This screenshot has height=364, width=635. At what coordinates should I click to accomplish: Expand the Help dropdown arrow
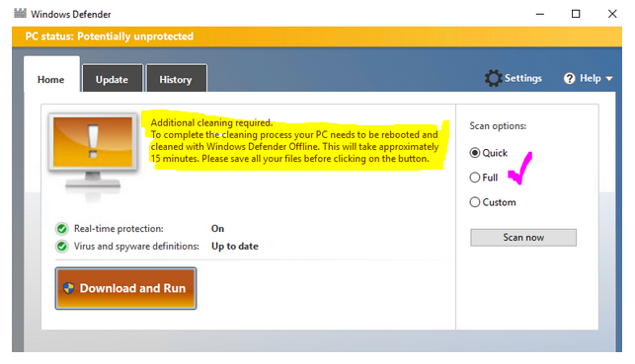click(x=609, y=79)
